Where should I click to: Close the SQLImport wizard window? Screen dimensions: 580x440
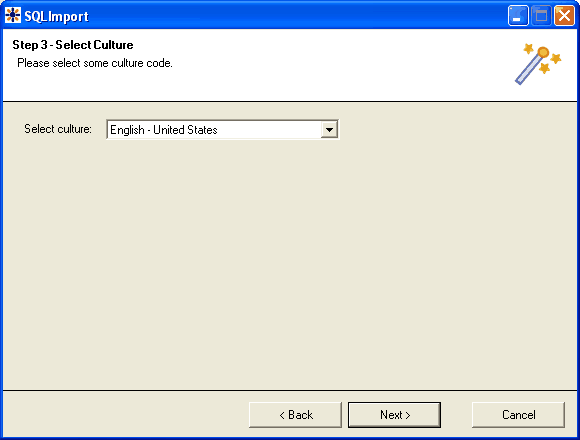tap(564, 16)
